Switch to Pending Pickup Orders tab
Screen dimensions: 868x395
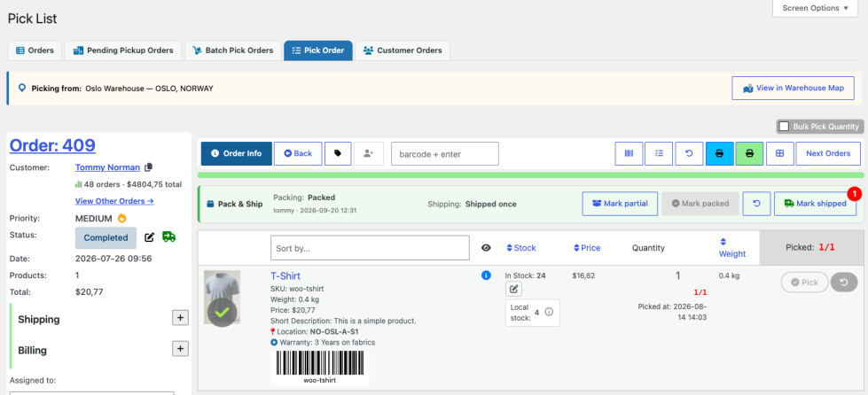[x=123, y=50]
